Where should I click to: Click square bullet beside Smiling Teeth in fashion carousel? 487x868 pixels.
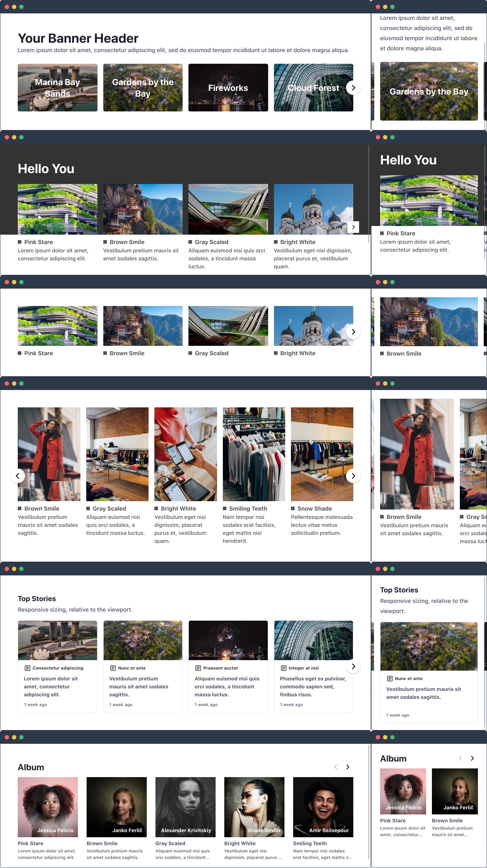(225, 508)
